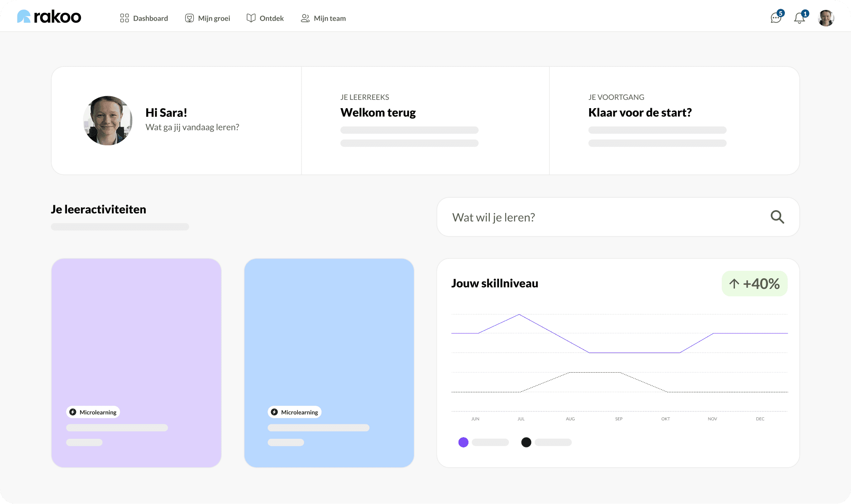Viewport: 851px width, 504px height.
Task: Open the Welkom terug leerreeks section
Action: point(378,113)
